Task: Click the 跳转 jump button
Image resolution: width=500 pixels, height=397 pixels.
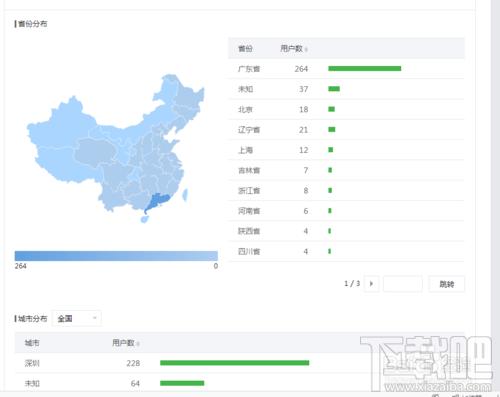Action: (x=446, y=284)
